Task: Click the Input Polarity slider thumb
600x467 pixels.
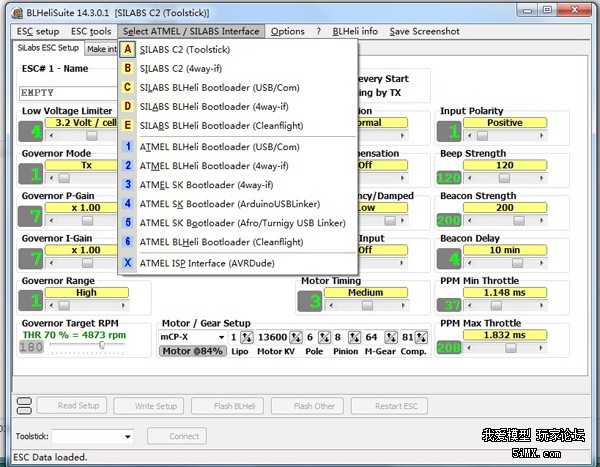Action: [482, 136]
